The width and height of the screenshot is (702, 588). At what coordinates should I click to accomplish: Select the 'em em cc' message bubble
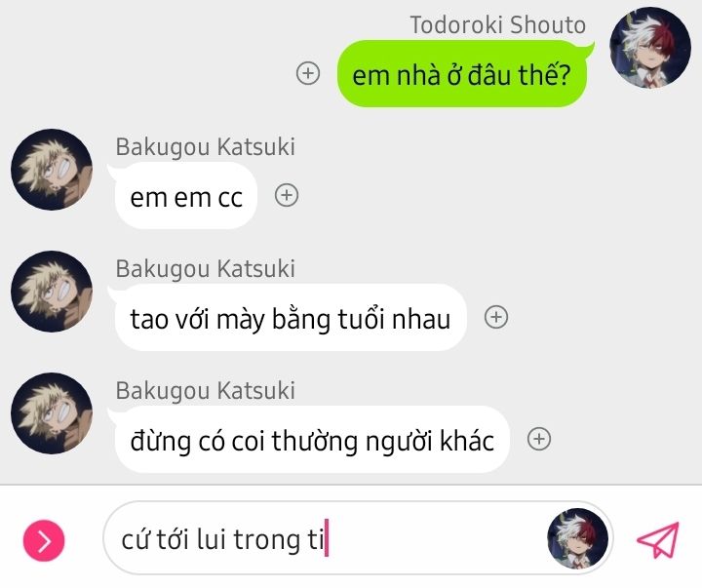click(x=186, y=196)
